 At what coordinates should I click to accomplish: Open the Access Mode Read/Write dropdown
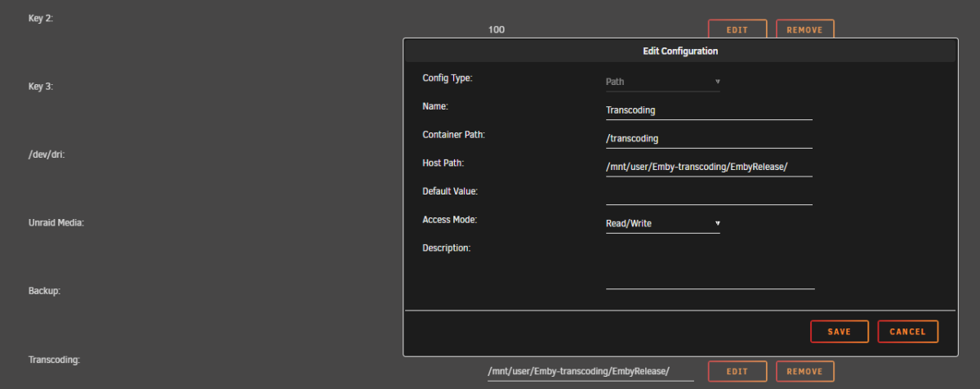coord(663,223)
